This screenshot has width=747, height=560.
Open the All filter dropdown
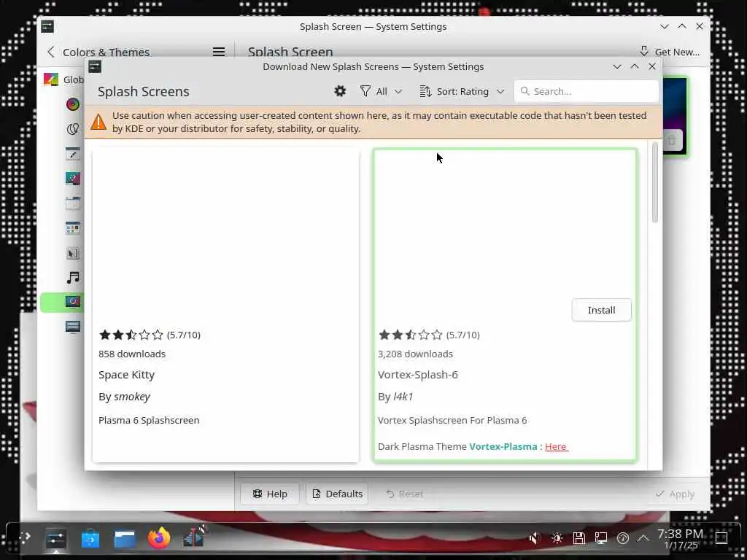[382, 91]
